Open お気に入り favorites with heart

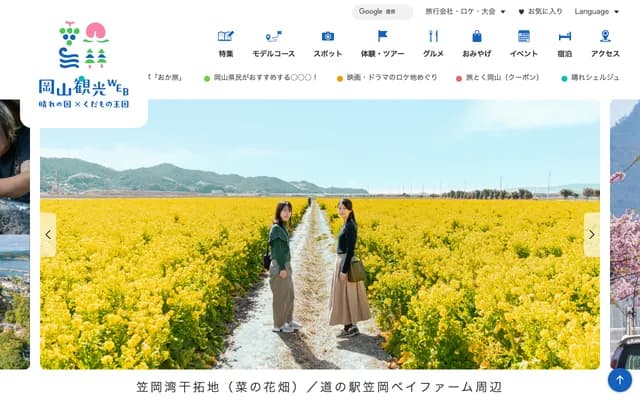click(x=540, y=12)
